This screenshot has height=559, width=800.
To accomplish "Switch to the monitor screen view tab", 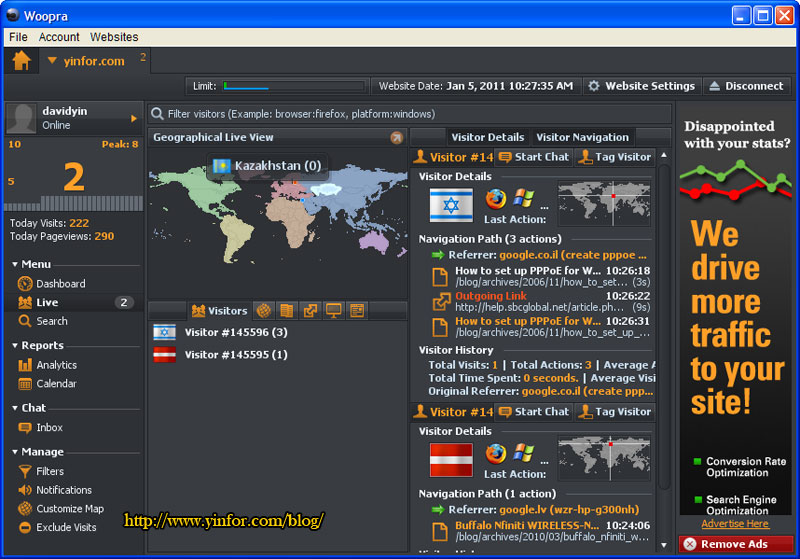I will tap(334, 311).
